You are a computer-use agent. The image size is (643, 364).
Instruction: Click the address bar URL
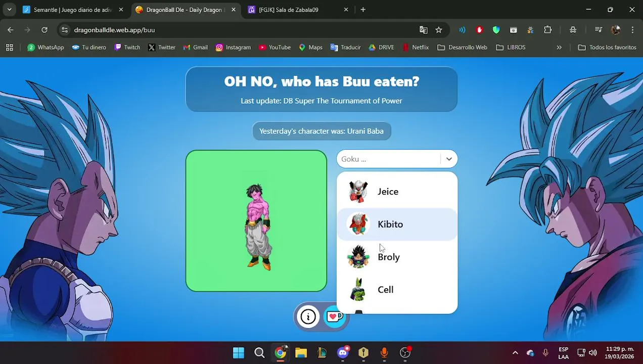coord(114,30)
